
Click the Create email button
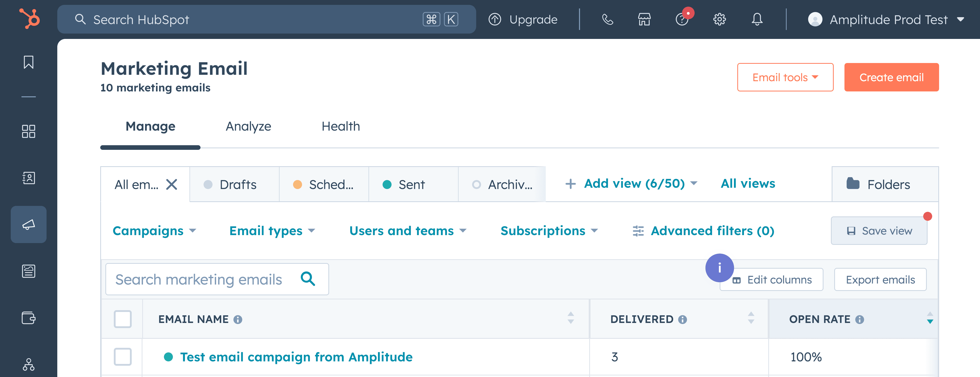click(891, 77)
